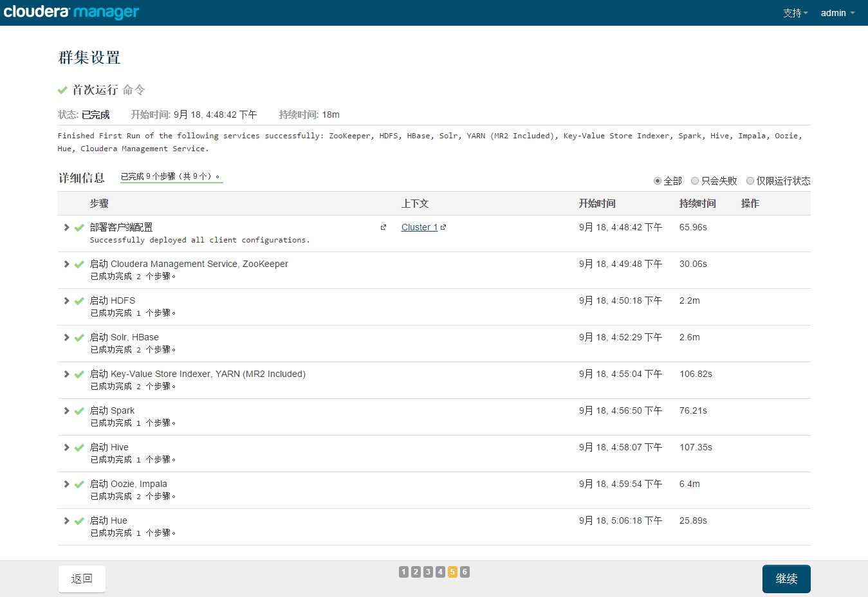Select the 仅限运行状态 radio button
Viewport: 868px width, 597px height.
point(750,181)
